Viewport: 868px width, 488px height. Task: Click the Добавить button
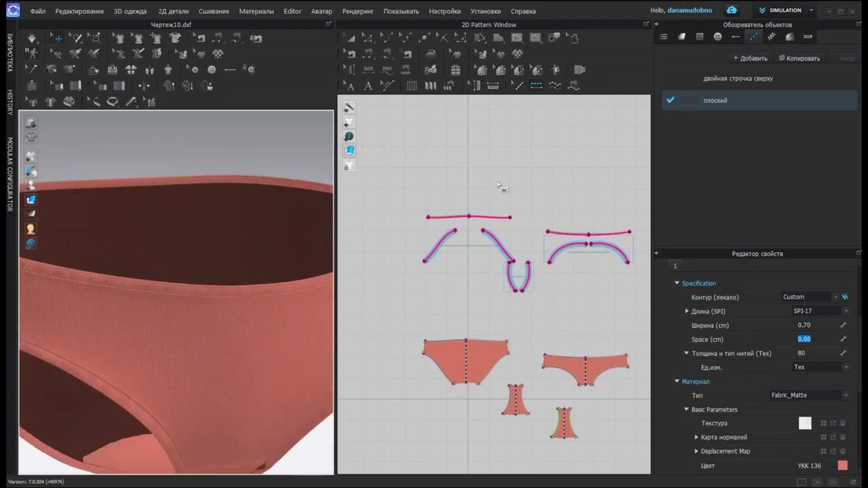click(750, 58)
